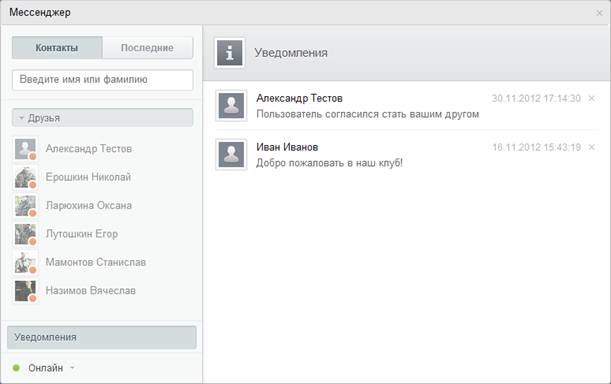Select contact Лутошкин Егор
611x384 pixels.
pos(82,234)
